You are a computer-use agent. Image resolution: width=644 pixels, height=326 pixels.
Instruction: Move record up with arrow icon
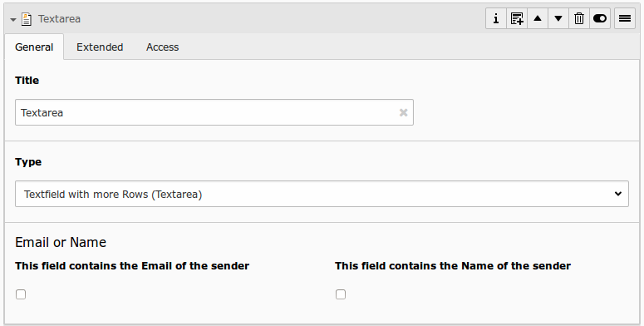[538, 18]
